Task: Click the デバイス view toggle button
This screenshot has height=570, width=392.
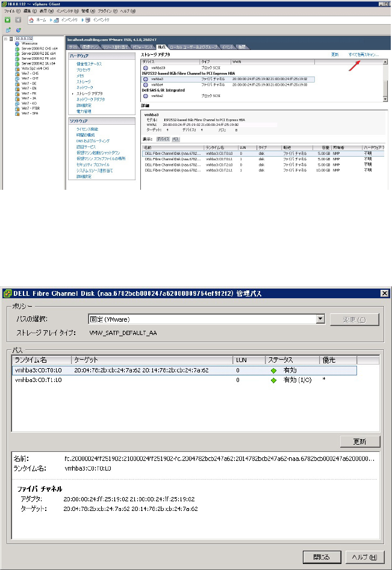Action: tap(163, 139)
